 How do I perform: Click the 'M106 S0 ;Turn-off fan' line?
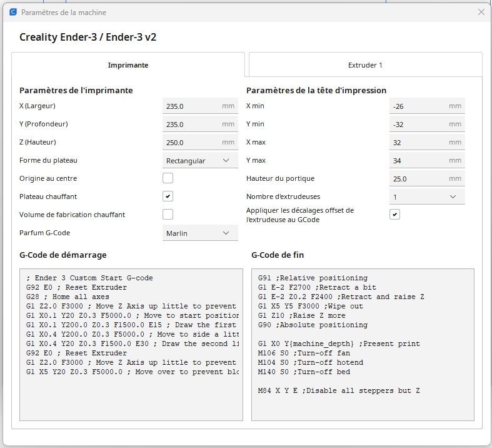click(x=304, y=353)
